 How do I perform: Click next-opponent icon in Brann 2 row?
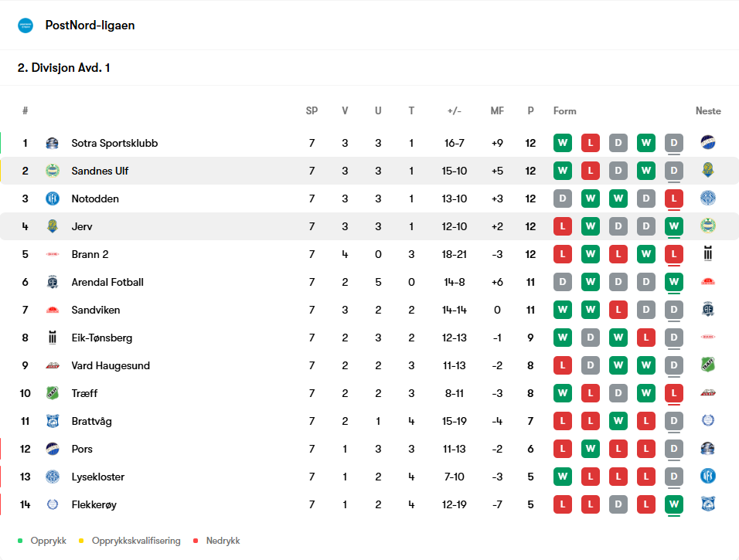[708, 253]
